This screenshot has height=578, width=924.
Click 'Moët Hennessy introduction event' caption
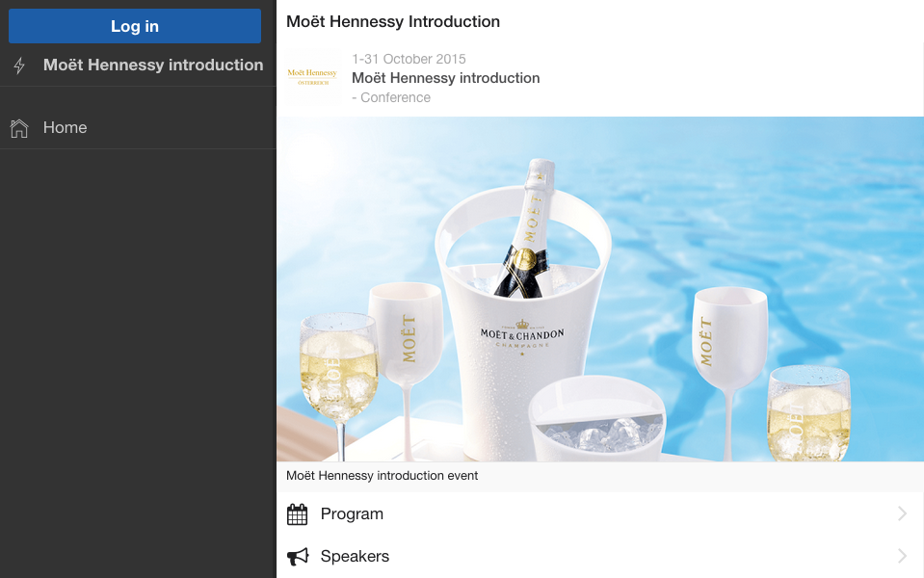[x=382, y=476]
